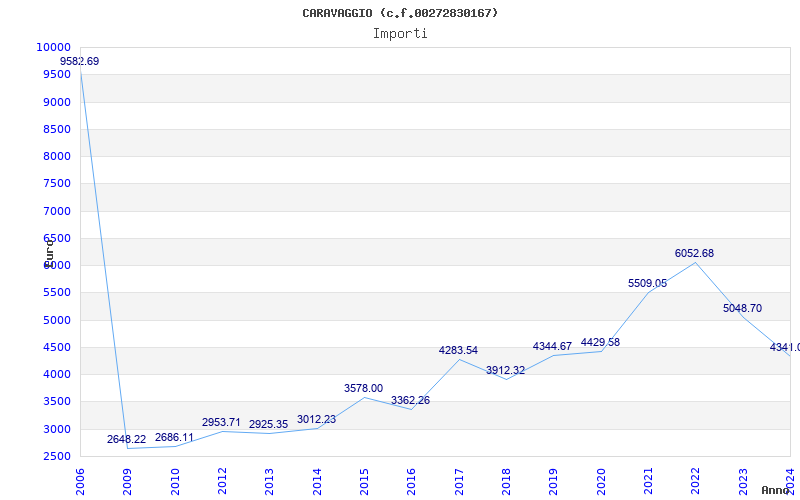Viewport: 800px width, 500px height.
Task: Click y-axis tick 5500
Action: click(x=57, y=293)
